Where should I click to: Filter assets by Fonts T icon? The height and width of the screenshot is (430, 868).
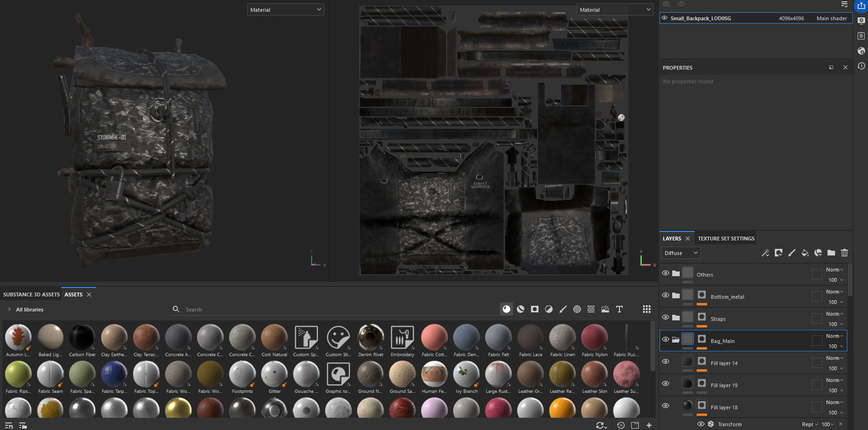(619, 309)
